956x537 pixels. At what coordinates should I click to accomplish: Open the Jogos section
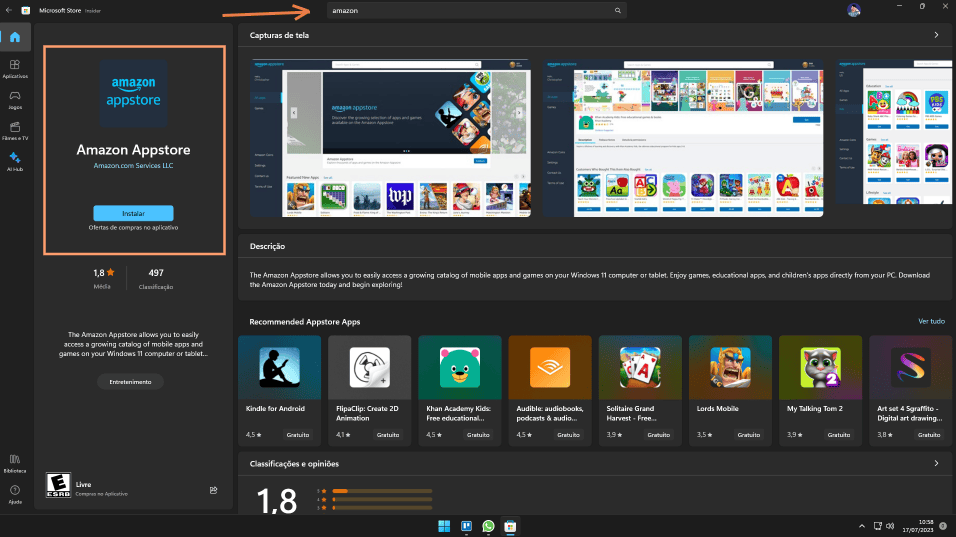(x=15, y=99)
